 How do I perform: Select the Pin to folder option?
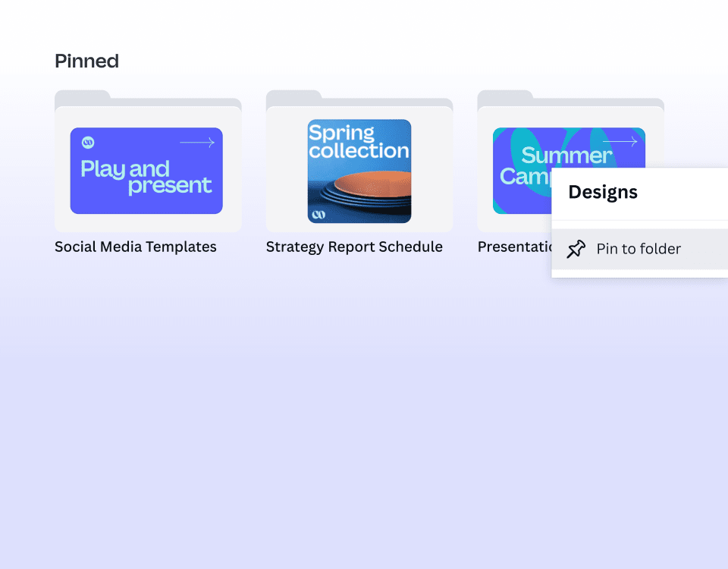pos(639,249)
